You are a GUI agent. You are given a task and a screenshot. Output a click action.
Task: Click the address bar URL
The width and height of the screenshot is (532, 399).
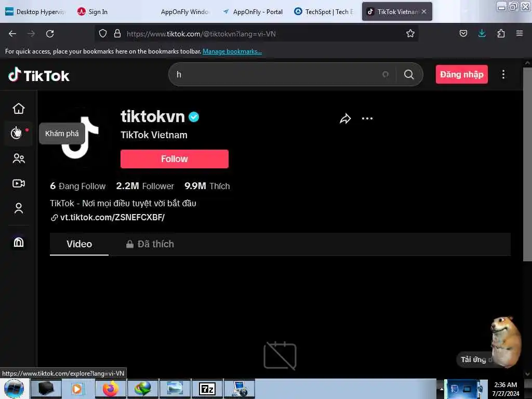pos(201,34)
